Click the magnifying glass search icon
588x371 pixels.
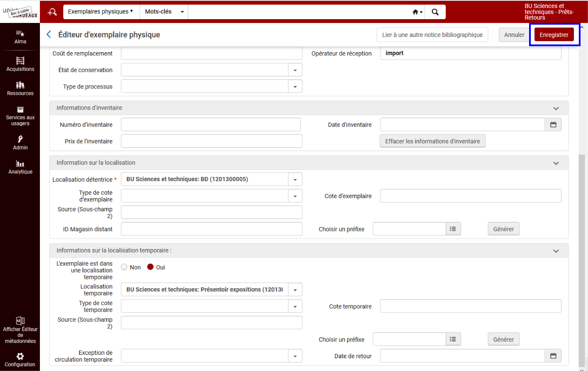(435, 12)
